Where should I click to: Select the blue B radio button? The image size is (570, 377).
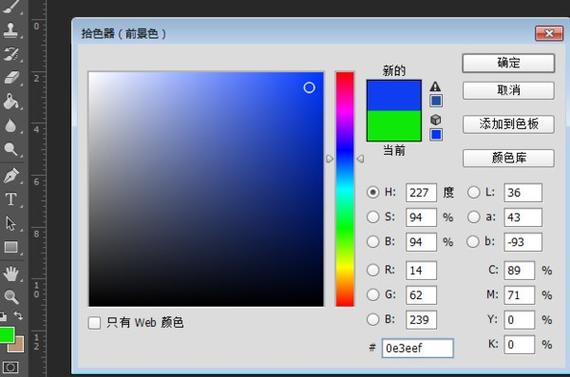tap(373, 319)
